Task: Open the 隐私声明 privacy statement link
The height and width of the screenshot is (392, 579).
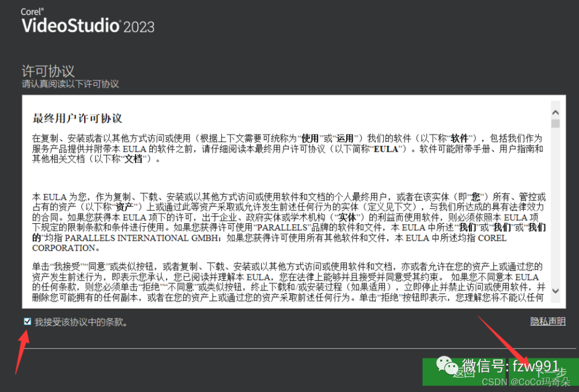Action: tap(547, 321)
